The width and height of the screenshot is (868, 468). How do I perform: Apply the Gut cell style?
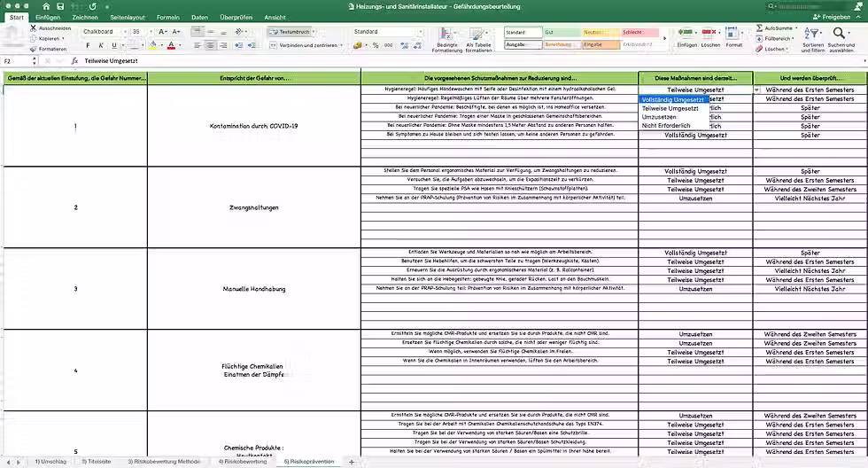coord(562,32)
